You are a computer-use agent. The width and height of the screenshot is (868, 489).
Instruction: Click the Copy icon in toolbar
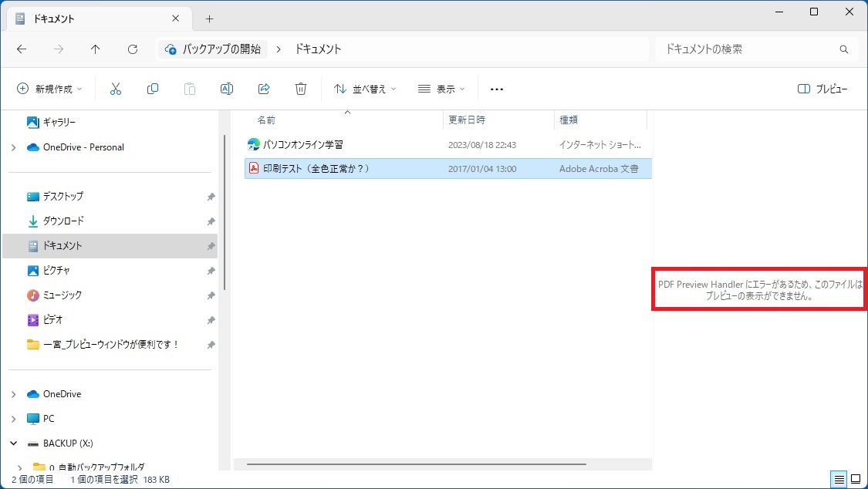click(153, 89)
